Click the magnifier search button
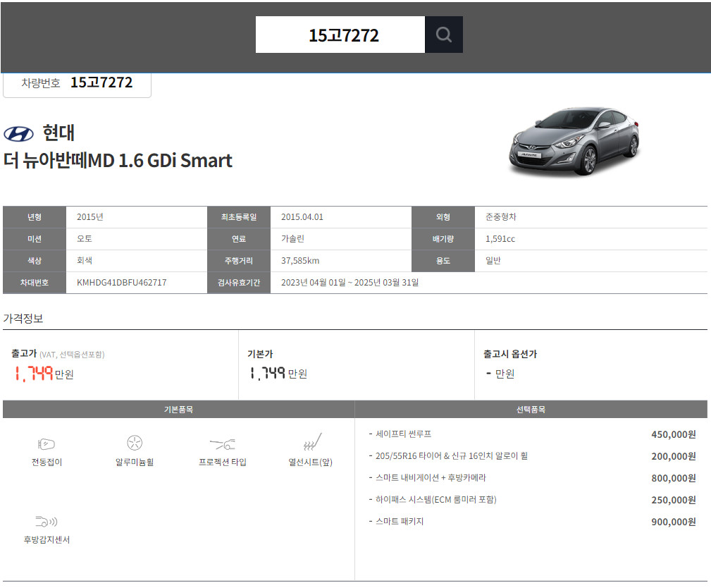 [x=443, y=35]
